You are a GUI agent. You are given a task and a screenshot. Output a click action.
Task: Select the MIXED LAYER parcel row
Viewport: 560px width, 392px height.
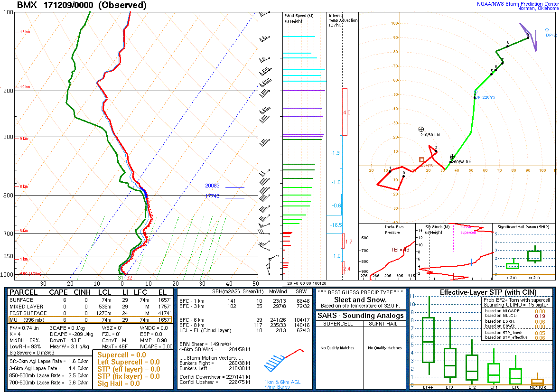coord(90,307)
